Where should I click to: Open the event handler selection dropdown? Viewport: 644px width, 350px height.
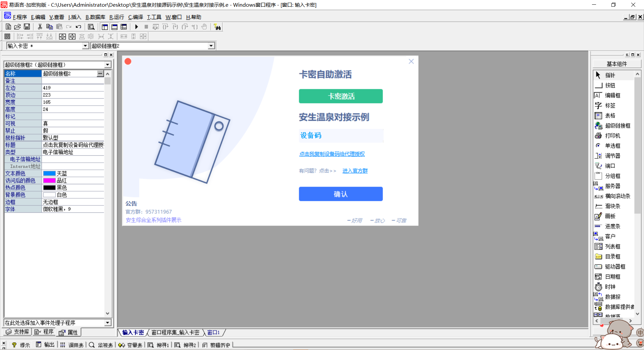pos(107,323)
